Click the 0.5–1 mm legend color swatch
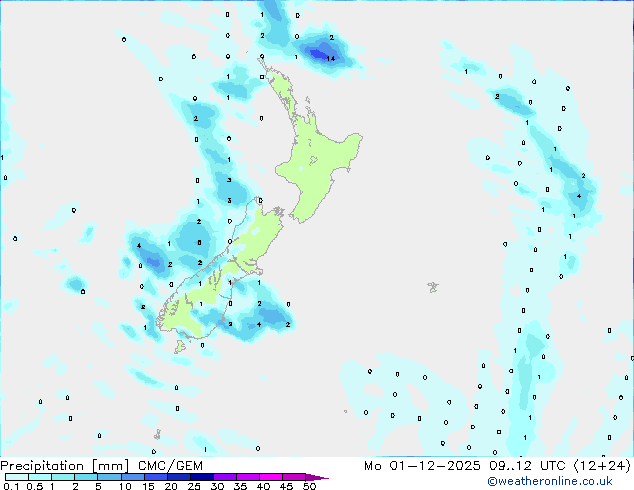This screenshot has width=634, height=490. pyautogui.click(x=40, y=477)
